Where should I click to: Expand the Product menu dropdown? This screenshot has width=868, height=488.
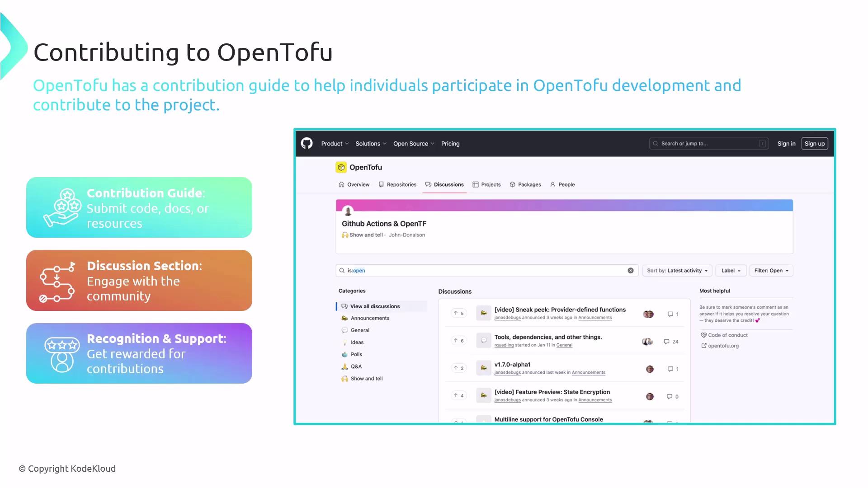(x=335, y=144)
